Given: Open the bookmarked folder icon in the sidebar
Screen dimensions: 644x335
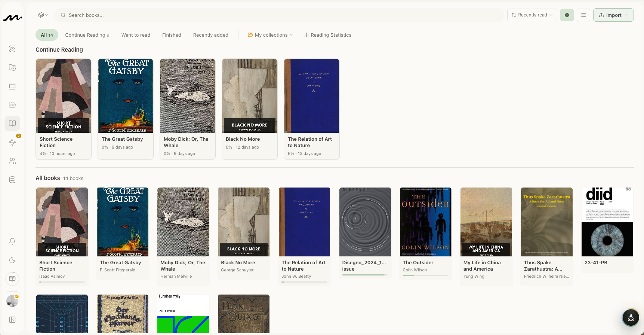Looking at the screenshot, I should point(12,105).
